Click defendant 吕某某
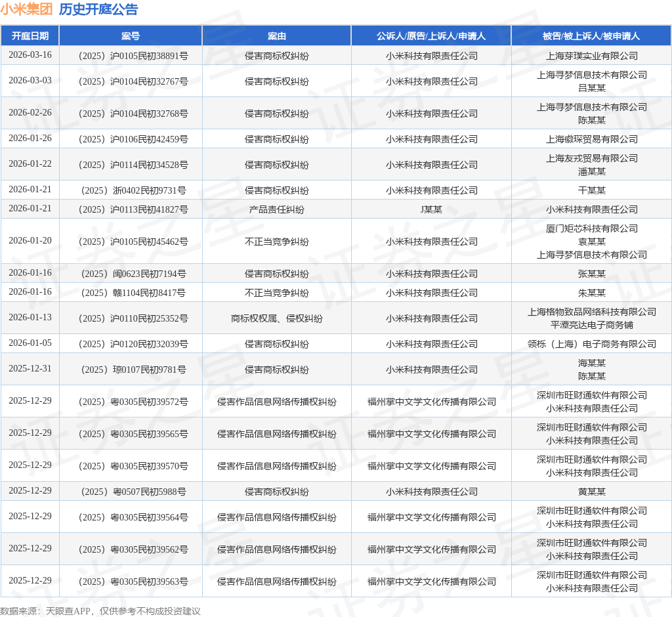The image size is (672, 617). click(591, 88)
